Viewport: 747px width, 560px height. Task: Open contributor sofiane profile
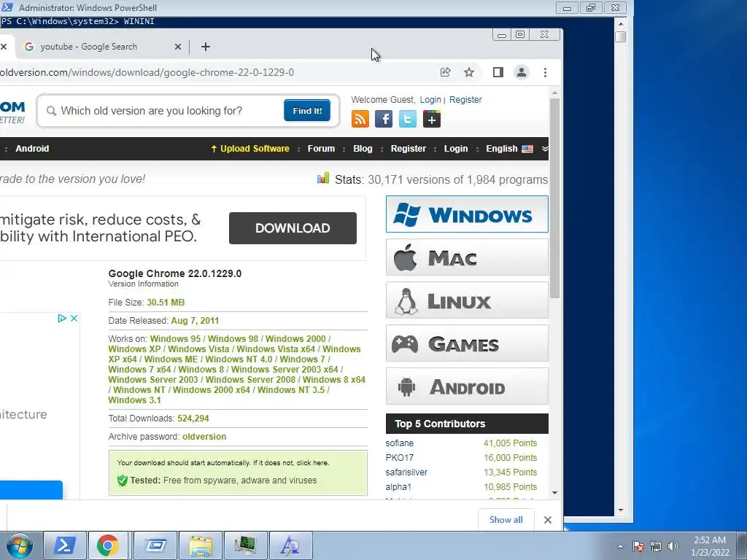[x=399, y=443]
